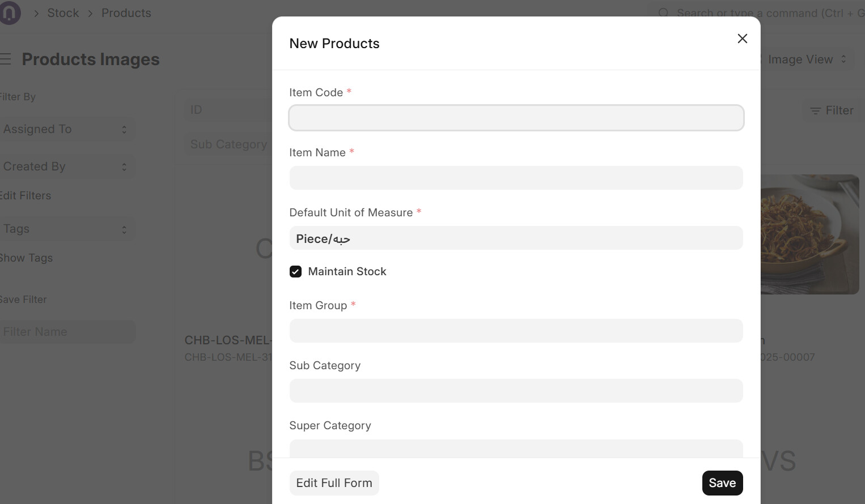Viewport: 865px width, 504px height.
Task: Go to the Stock breadcrumb
Action: point(63,13)
